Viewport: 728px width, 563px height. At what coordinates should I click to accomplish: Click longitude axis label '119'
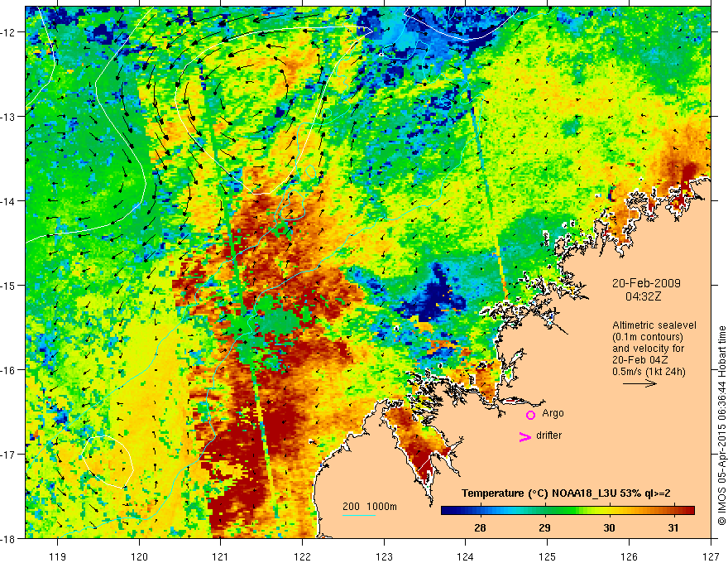pos(58,556)
